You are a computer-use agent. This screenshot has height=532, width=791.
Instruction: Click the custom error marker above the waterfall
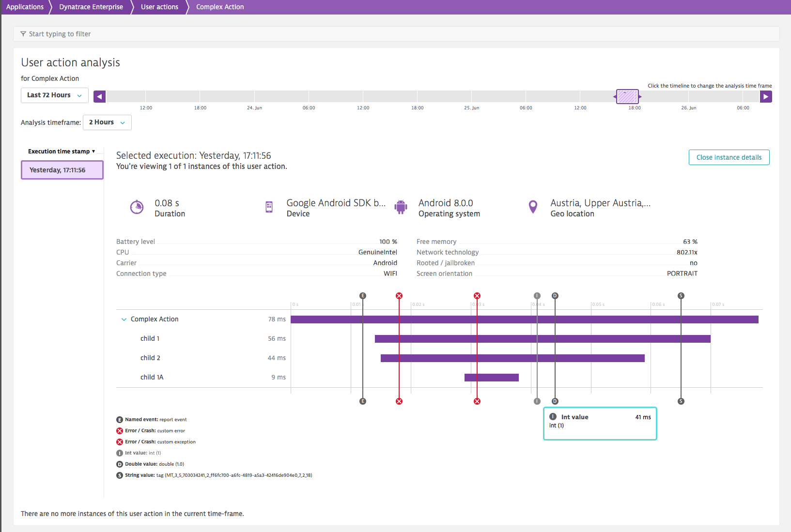coord(399,296)
